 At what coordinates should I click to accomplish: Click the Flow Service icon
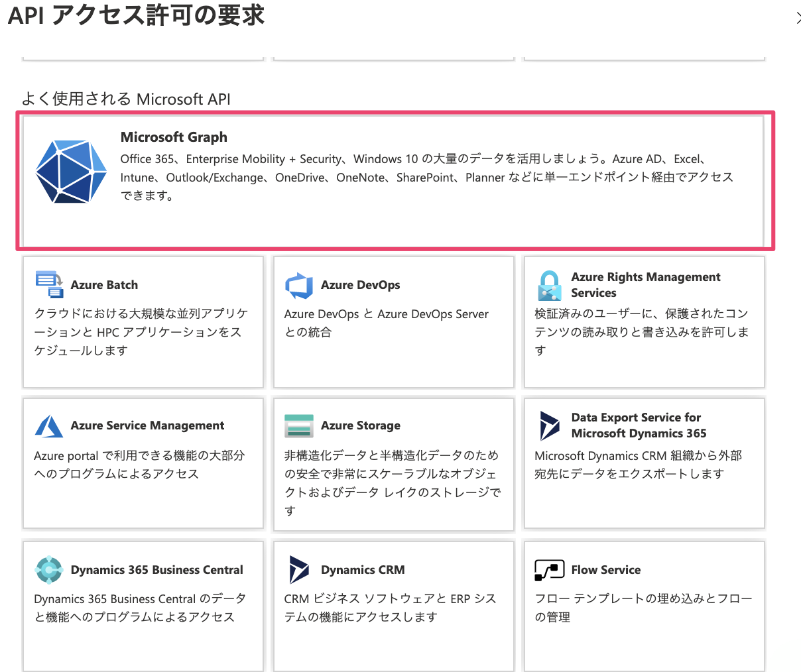550,570
